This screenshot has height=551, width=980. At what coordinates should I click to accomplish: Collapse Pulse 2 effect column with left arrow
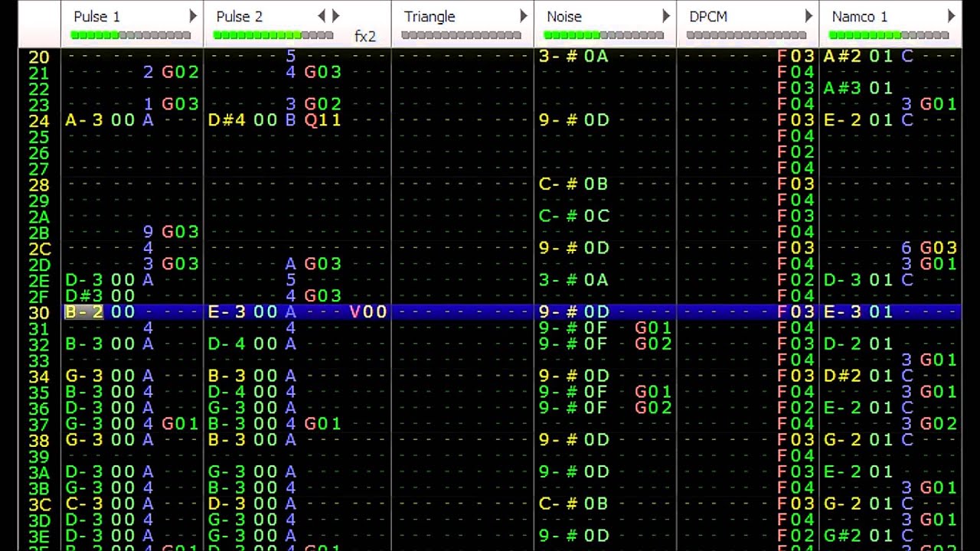[x=322, y=16]
